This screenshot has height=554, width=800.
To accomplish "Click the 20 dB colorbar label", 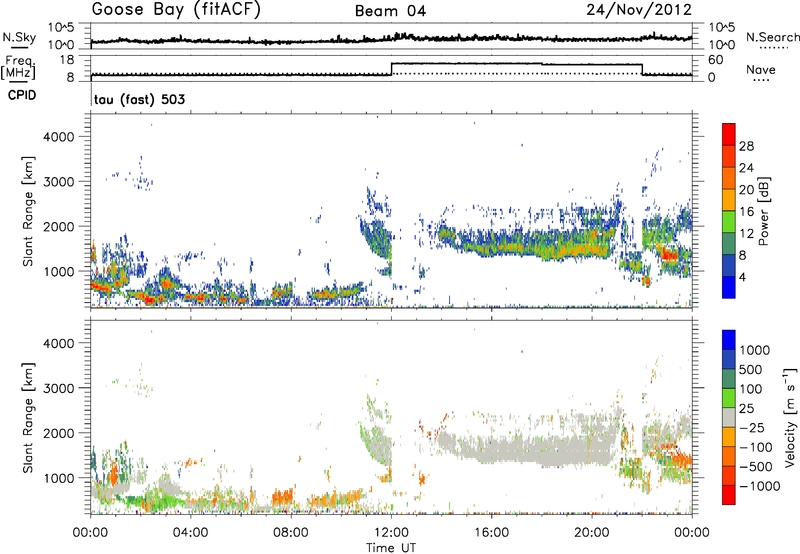I will tap(746, 190).
